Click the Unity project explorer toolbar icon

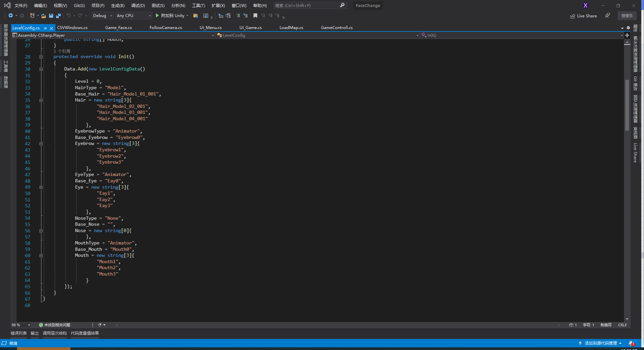pyautogui.click(x=206, y=16)
